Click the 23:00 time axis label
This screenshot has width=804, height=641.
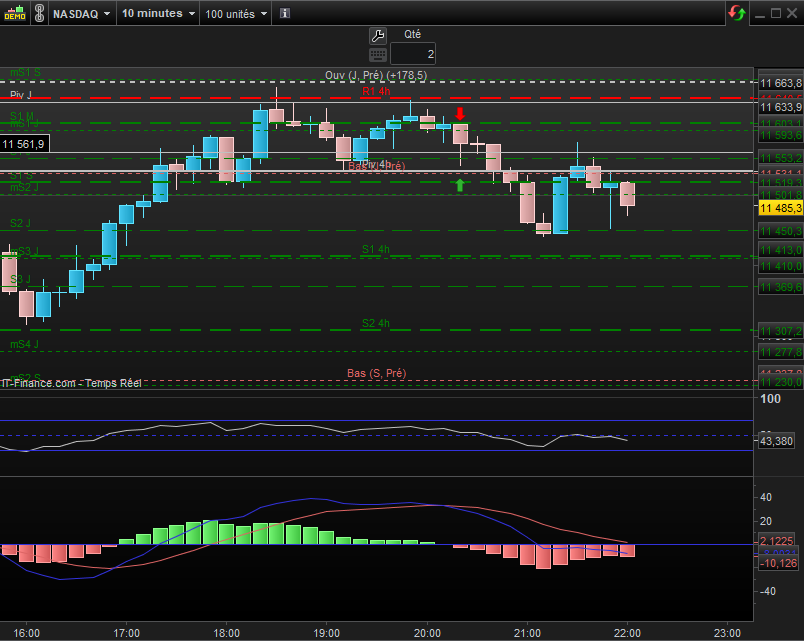727,633
